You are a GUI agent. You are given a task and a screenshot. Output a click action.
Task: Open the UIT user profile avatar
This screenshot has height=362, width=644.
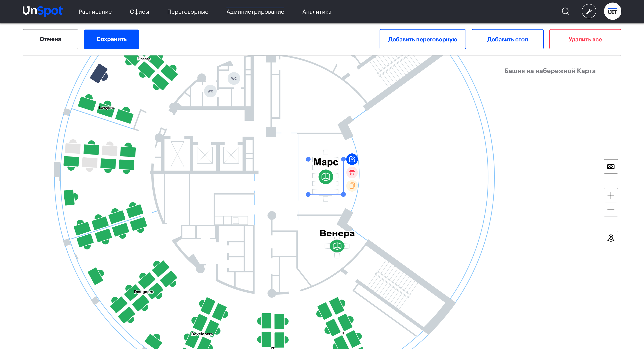click(613, 12)
